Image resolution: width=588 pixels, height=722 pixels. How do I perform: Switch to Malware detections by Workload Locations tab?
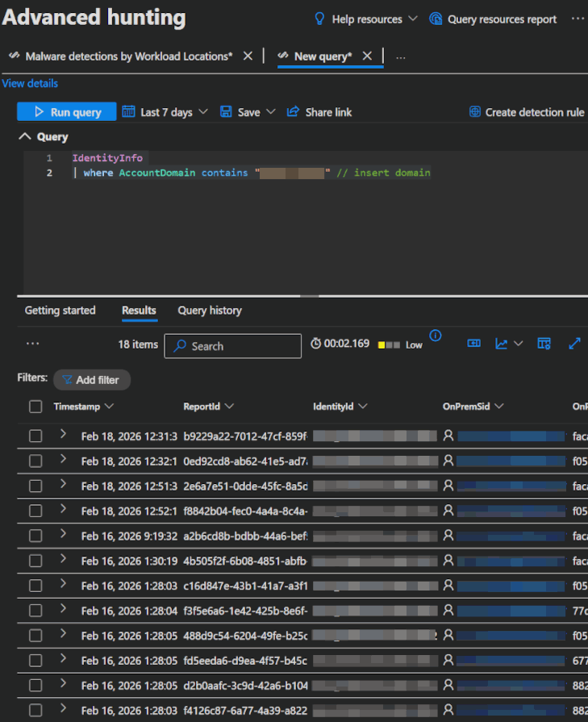(x=121, y=56)
